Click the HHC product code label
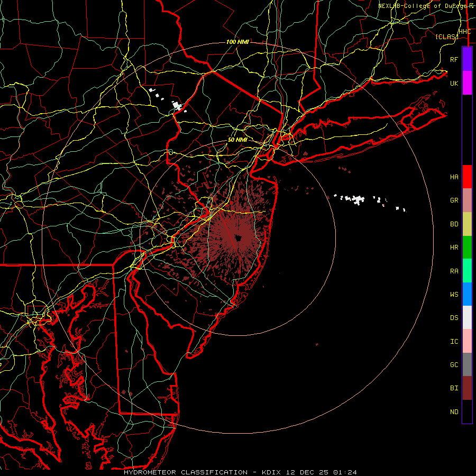The width and height of the screenshot is (476, 476). (464, 32)
